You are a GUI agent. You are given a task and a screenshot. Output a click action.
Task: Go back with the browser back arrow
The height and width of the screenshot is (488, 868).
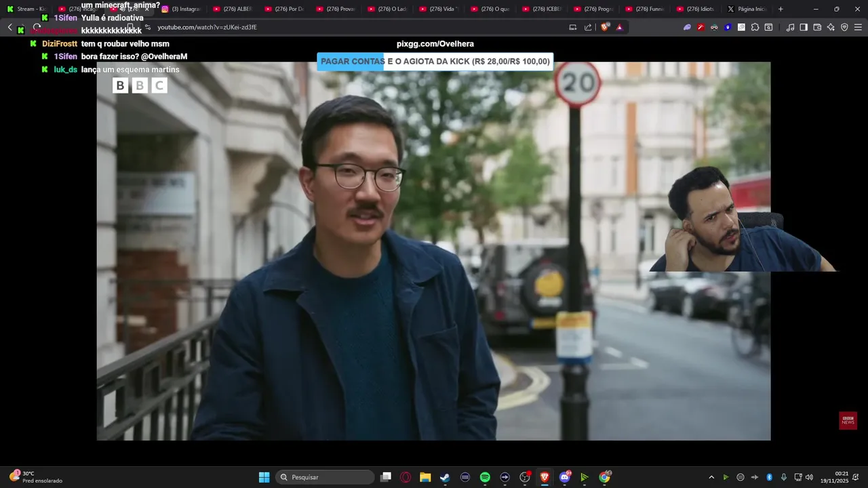tap(9, 27)
